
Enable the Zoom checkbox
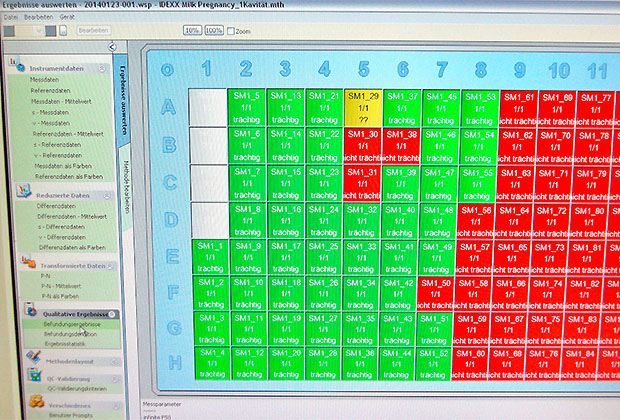pos(232,31)
